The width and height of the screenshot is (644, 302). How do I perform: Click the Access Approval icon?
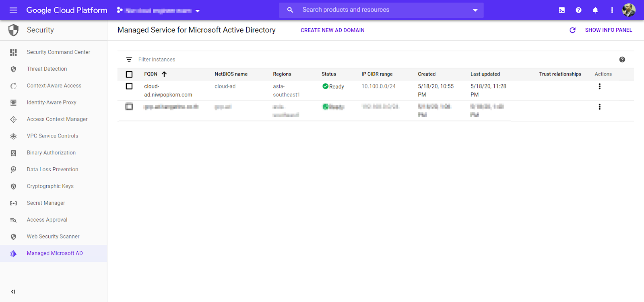coord(13,220)
